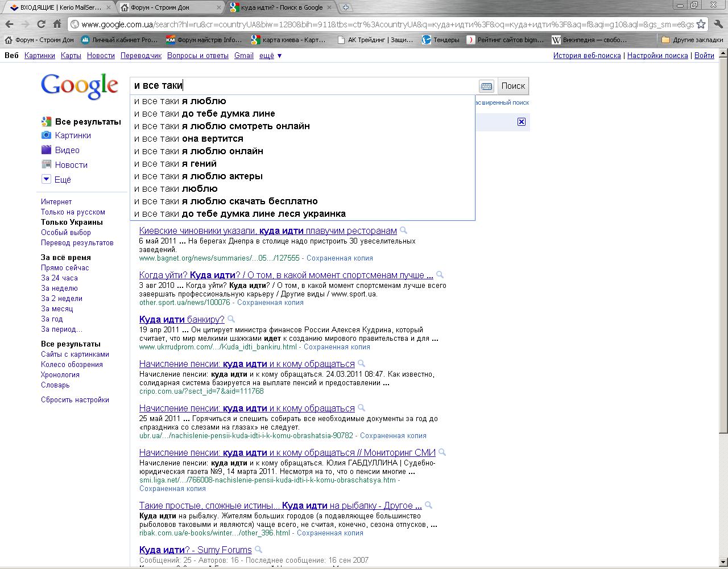Open the 'Тендеры' bookmark
This screenshot has width=728, height=569.
coord(441,40)
